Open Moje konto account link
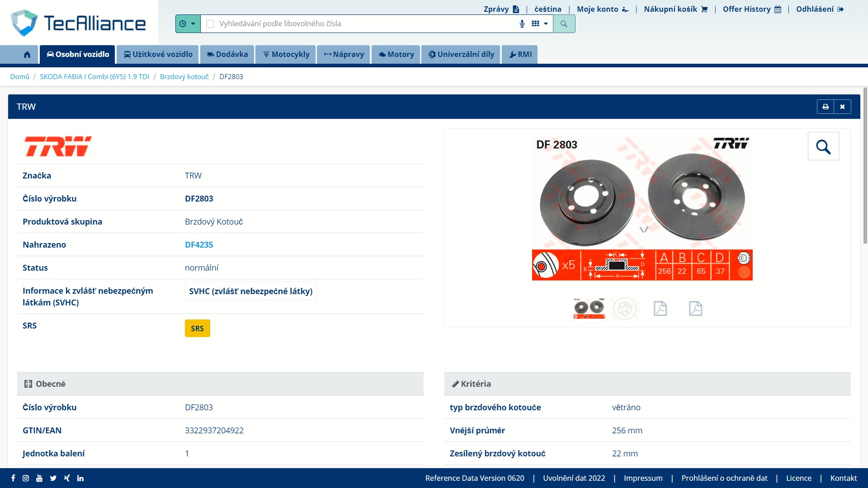This screenshot has height=488, width=868. click(x=603, y=9)
